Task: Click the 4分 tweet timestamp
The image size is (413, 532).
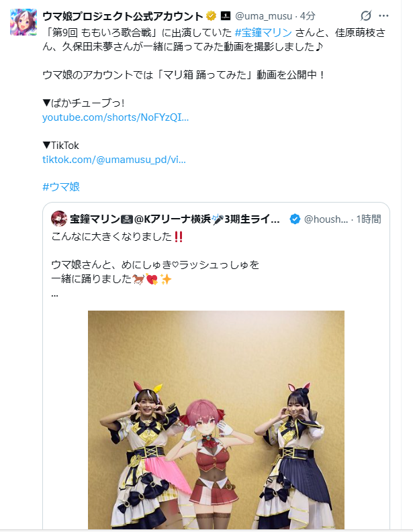Action: click(308, 16)
